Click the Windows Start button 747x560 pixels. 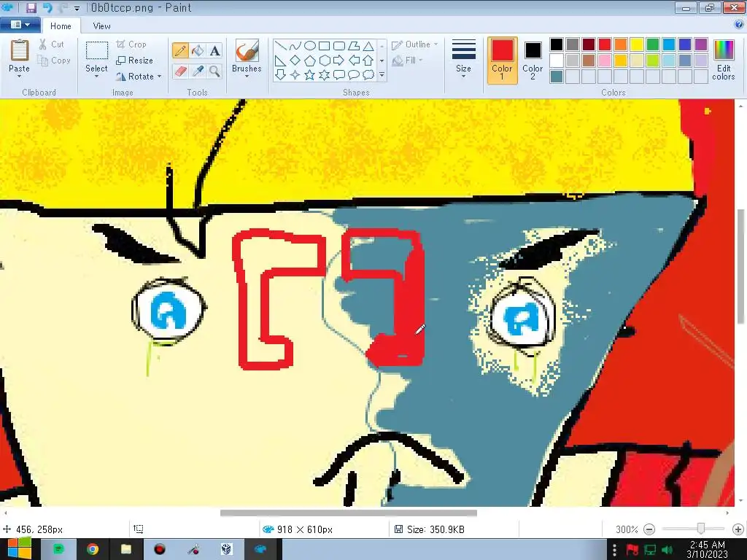[19, 548]
